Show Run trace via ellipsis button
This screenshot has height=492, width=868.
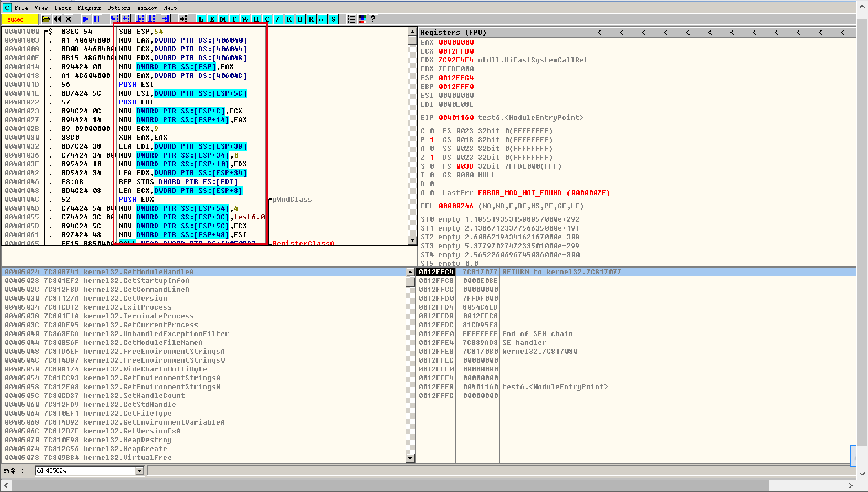point(322,19)
